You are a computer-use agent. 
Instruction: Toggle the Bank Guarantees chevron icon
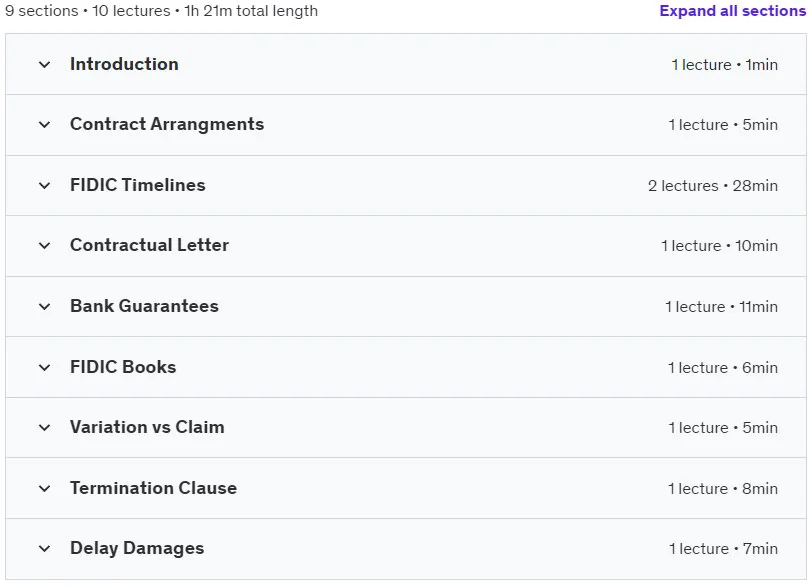[x=45, y=306]
